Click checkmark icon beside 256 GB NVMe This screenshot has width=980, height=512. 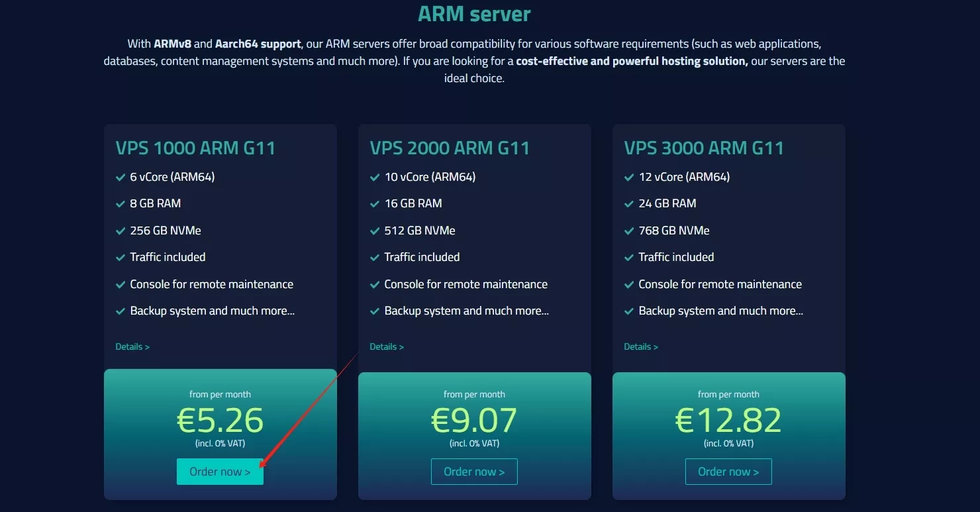121,231
